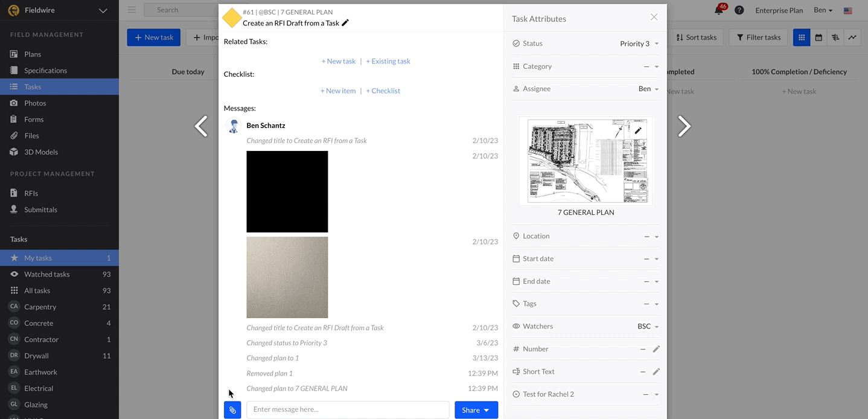Go to next task with right arrow
This screenshot has width=868, height=419.
684,126
